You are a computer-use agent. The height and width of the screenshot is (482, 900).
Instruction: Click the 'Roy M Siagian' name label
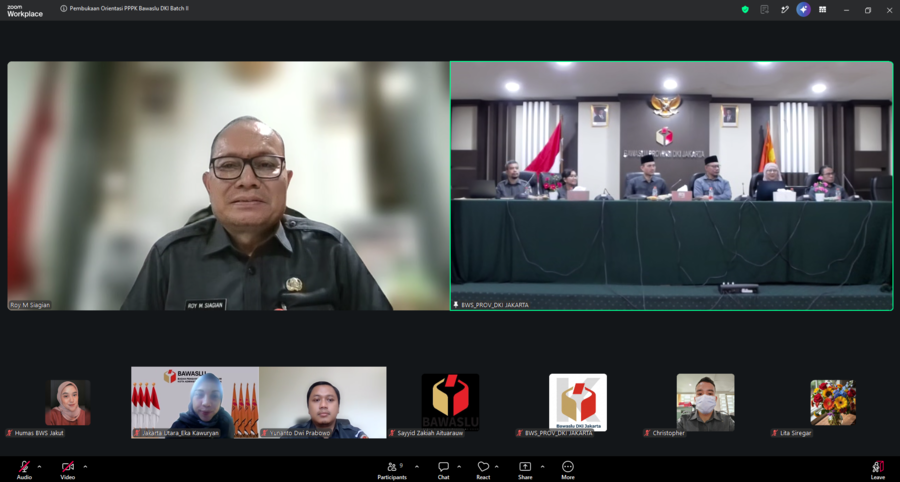tap(30, 305)
